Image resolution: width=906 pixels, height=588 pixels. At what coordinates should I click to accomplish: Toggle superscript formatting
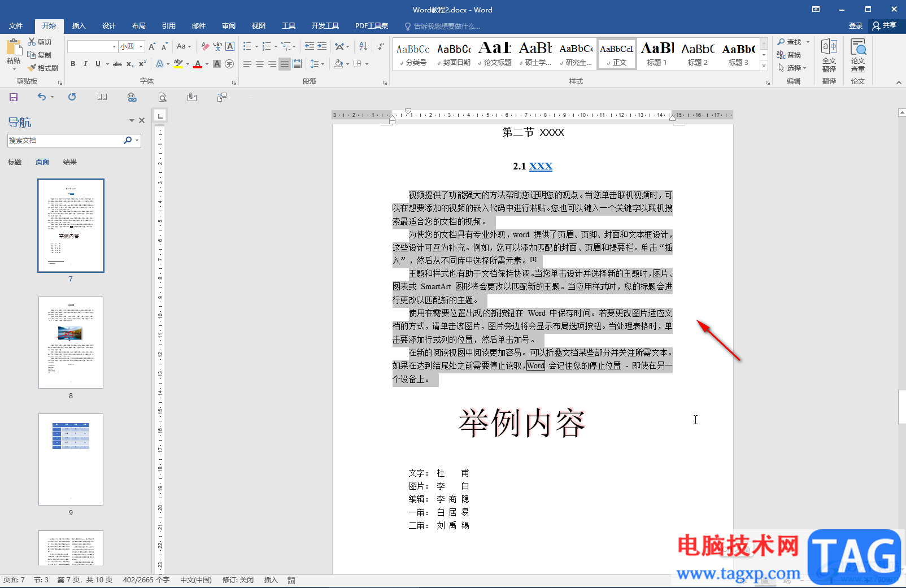142,64
